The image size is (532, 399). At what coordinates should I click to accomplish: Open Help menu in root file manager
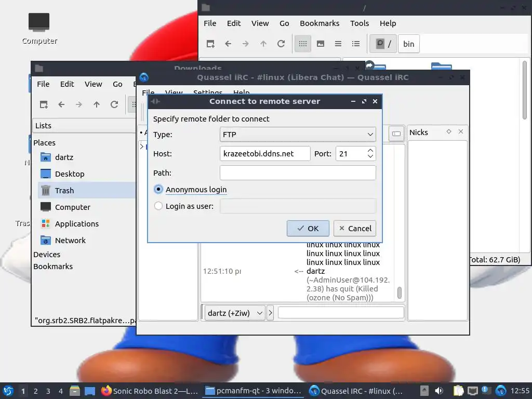pos(388,23)
